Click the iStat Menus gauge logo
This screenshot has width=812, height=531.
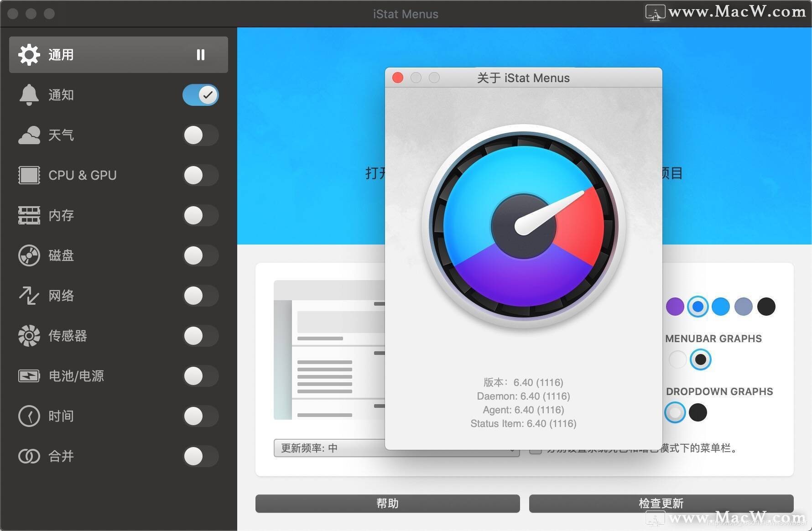pyautogui.click(x=524, y=226)
